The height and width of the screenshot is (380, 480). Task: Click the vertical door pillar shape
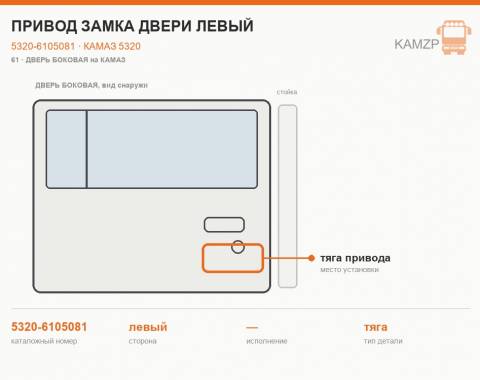(x=287, y=196)
